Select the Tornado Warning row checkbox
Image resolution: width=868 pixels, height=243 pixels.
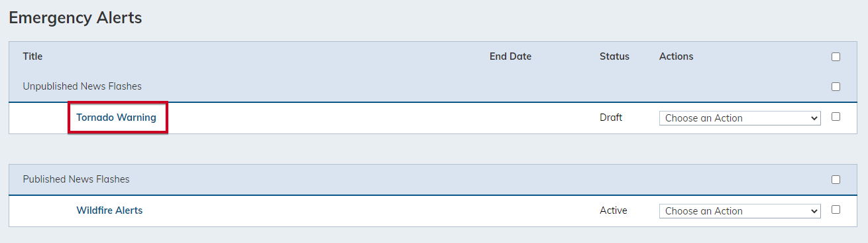836,117
